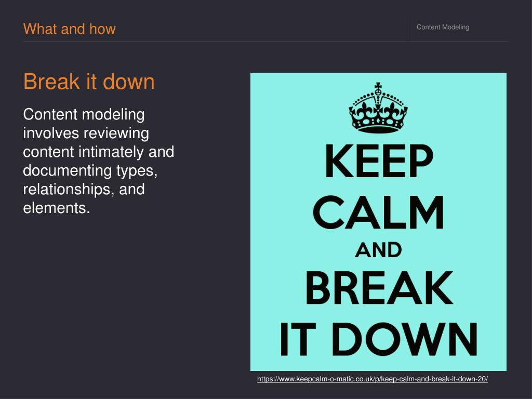
Task: Click the crown icon on the poster
Action: [378, 108]
